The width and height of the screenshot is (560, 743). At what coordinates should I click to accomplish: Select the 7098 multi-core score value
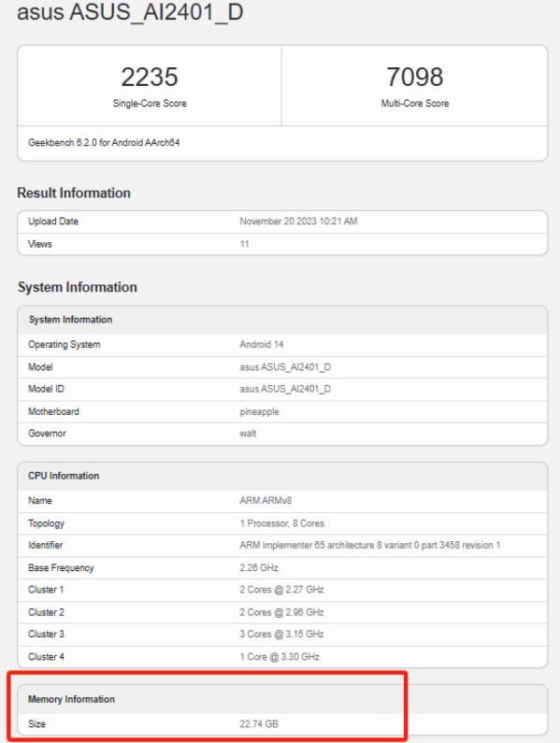point(415,77)
